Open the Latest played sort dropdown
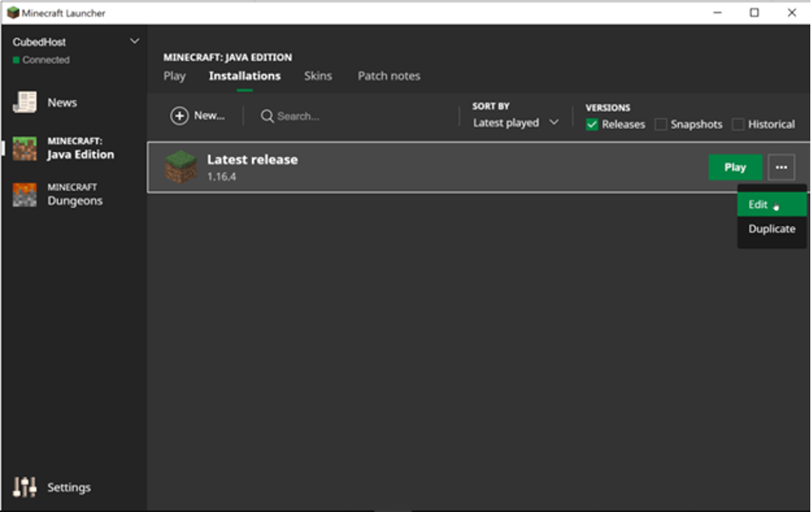This screenshot has height=512, width=812. pyautogui.click(x=515, y=123)
